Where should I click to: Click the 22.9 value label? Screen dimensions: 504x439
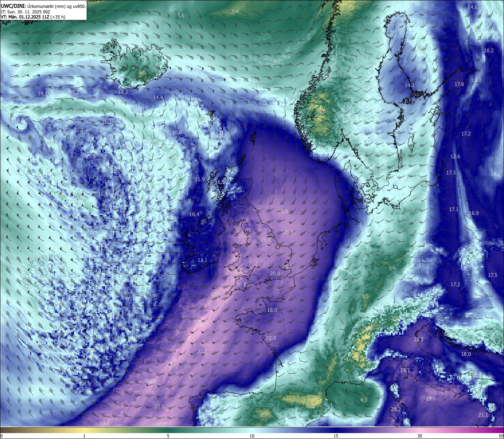271,338
